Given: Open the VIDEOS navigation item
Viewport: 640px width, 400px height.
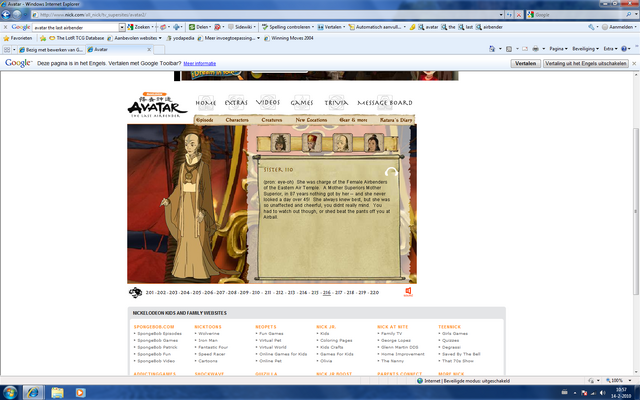Looking at the screenshot, I should (x=268, y=102).
